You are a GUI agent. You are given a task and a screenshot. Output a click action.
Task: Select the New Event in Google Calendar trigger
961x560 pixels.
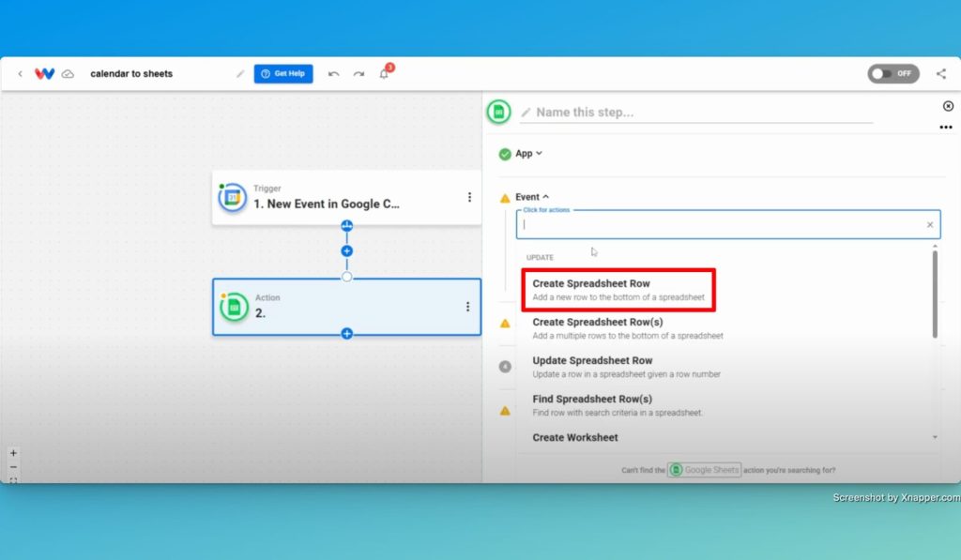347,197
